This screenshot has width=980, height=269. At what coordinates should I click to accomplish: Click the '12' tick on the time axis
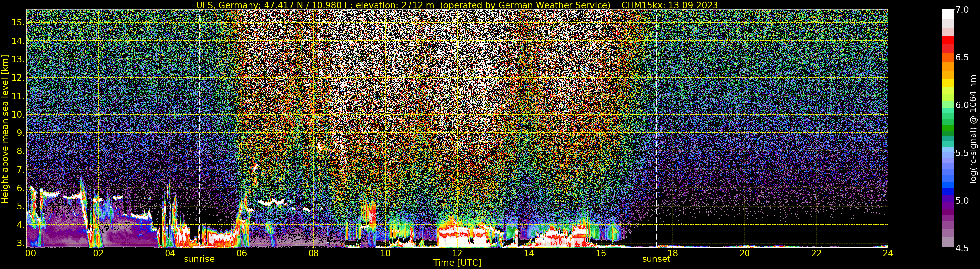(x=457, y=253)
